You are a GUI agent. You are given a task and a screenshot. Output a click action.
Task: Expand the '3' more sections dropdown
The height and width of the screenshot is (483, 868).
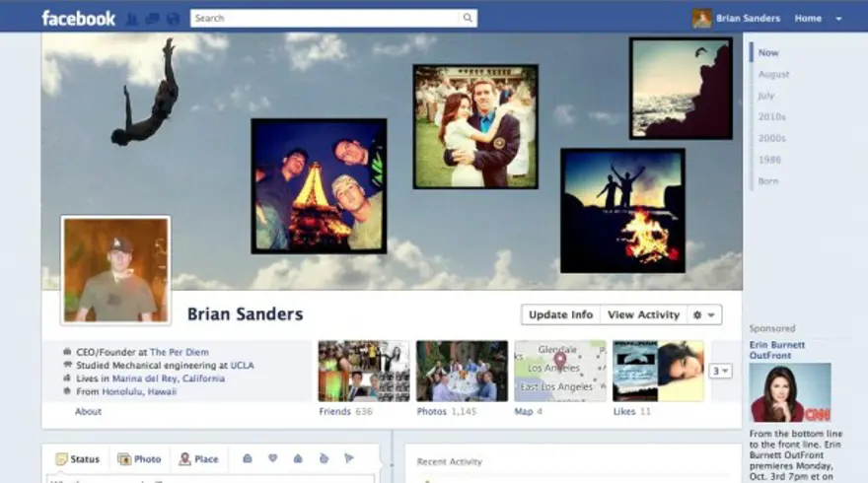click(720, 371)
